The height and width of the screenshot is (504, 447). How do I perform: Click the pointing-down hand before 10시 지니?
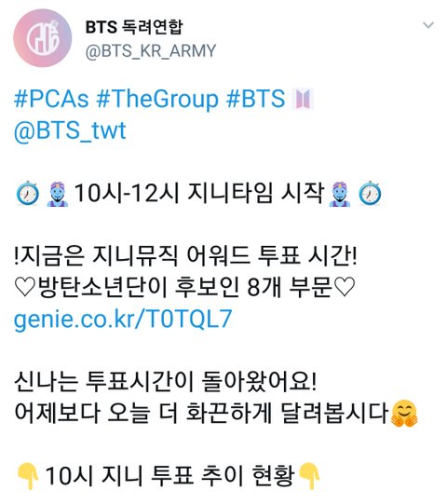coord(28,476)
